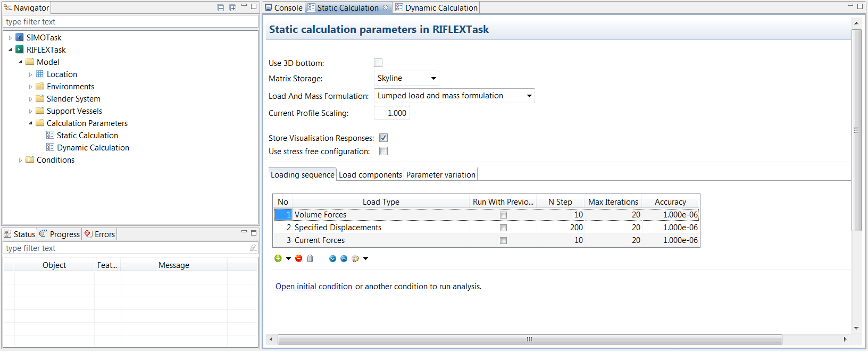868x353 pixels.
Task: Expand the SIMOTask tree node
Action: click(x=10, y=38)
